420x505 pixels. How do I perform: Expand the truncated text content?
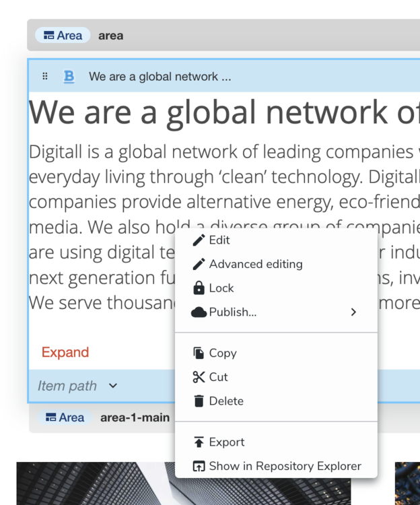(65, 352)
